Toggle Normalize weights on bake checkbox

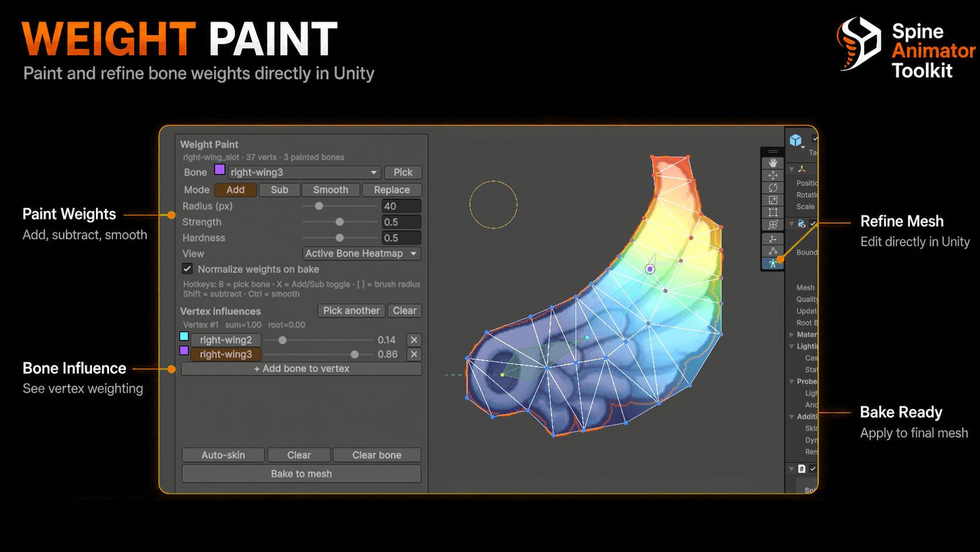(187, 269)
